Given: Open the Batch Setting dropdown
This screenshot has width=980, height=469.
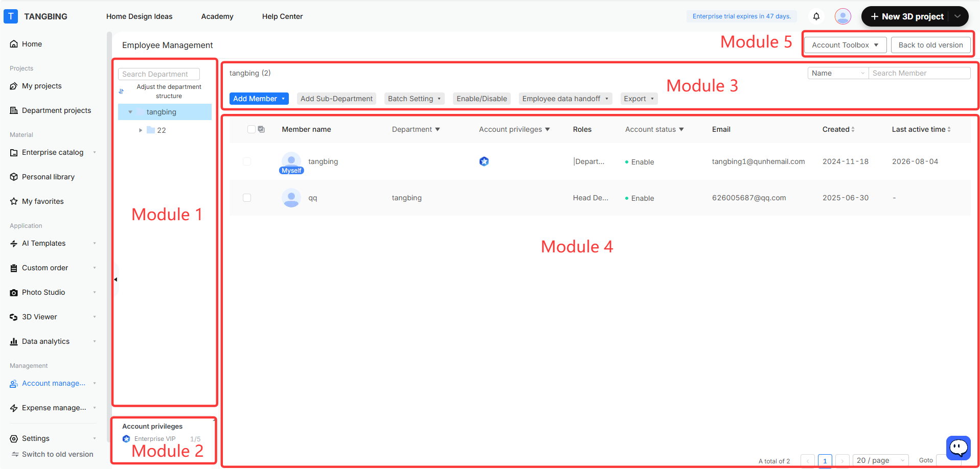Looking at the screenshot, I should [415, 99].
